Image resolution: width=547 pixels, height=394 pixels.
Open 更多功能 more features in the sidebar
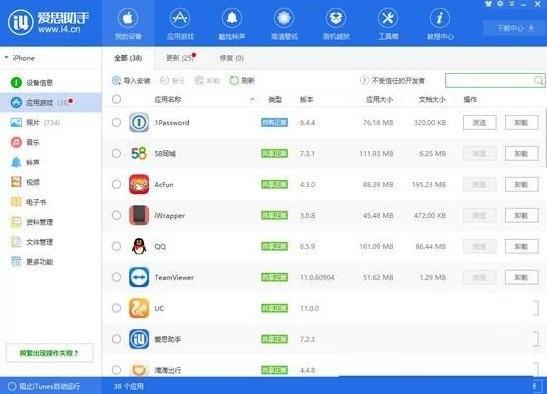(32, 262)
